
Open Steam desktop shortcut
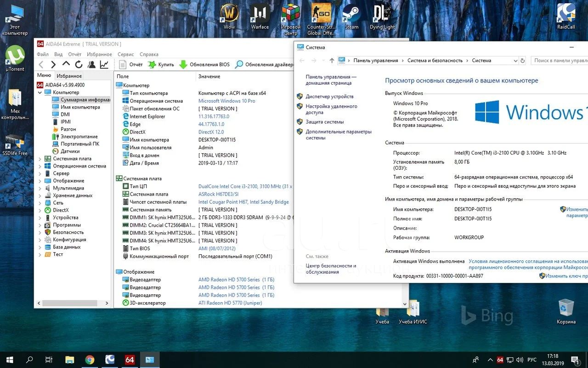(x=351, y=17)
